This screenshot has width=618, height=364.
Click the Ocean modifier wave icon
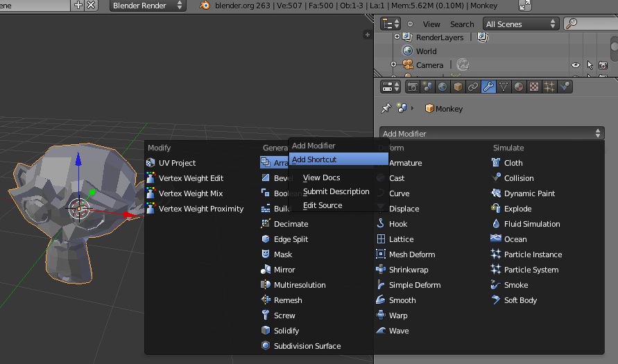click(x=496, y=239)
